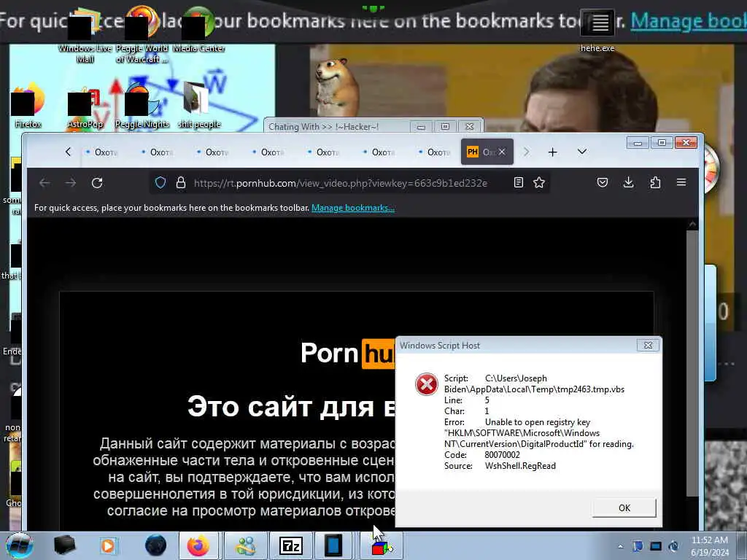
Task: Open the colored blocks taskbar icon
Action: (x=382, y=545)
